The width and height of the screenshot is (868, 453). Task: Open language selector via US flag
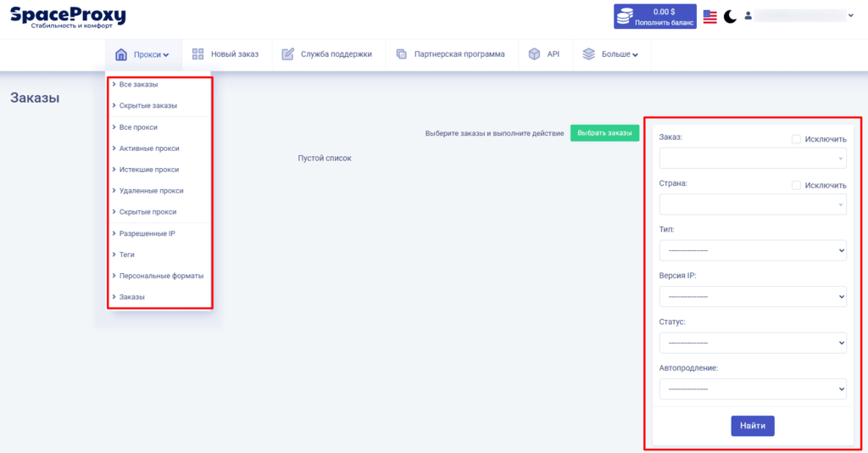709,16
